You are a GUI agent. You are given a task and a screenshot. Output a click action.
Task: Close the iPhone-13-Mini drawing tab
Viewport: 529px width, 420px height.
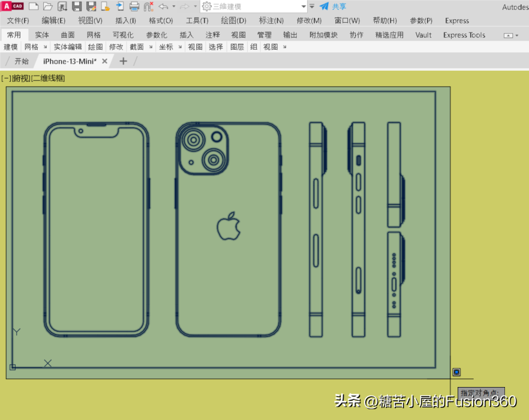coord(104,61)
